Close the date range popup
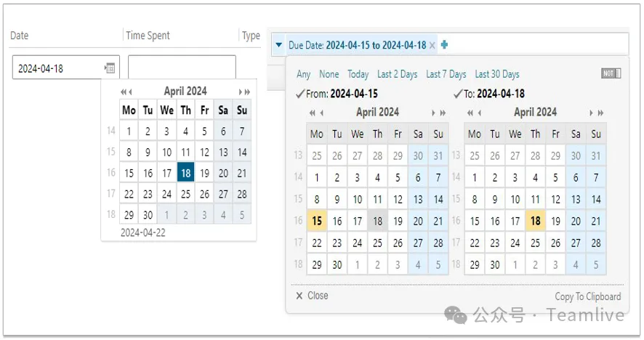This screenshot has width=644, height=340. coord(312,296)
